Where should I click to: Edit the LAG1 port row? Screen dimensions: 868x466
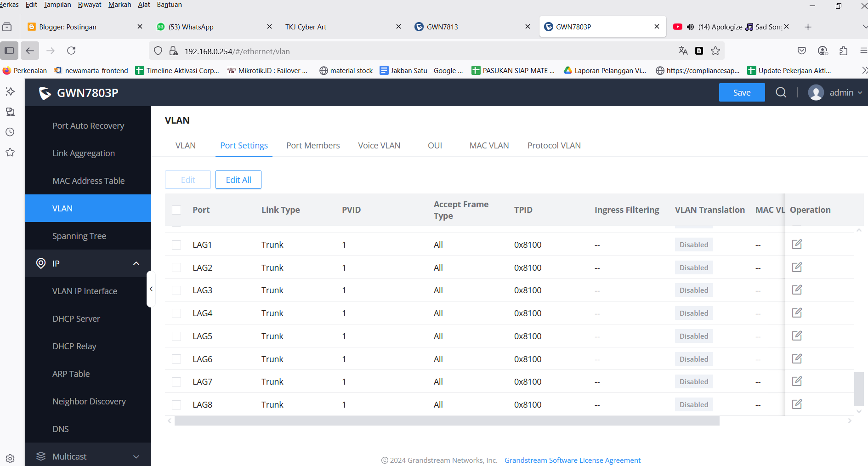coord(797,244)
